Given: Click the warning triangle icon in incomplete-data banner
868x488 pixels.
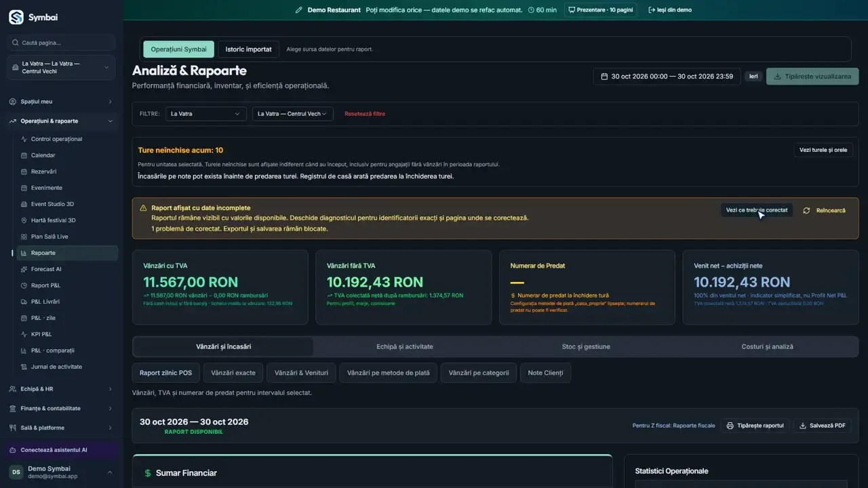Looking at the screenshot, I should (143, 208).
